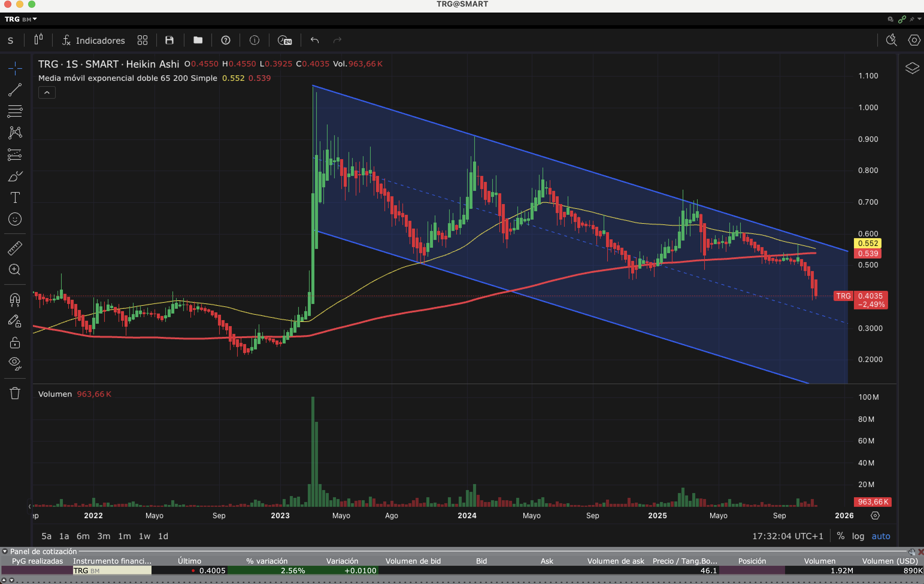Collapse the indicator legend chevron

coord(47,92)
